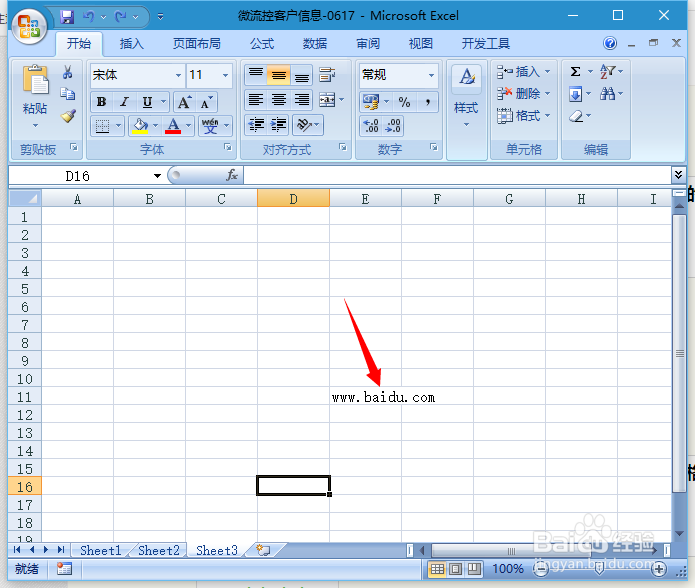Screen dimensions: 695x588
Task: Switch to the 公式 ribbon tab
Action: point(262,43)
